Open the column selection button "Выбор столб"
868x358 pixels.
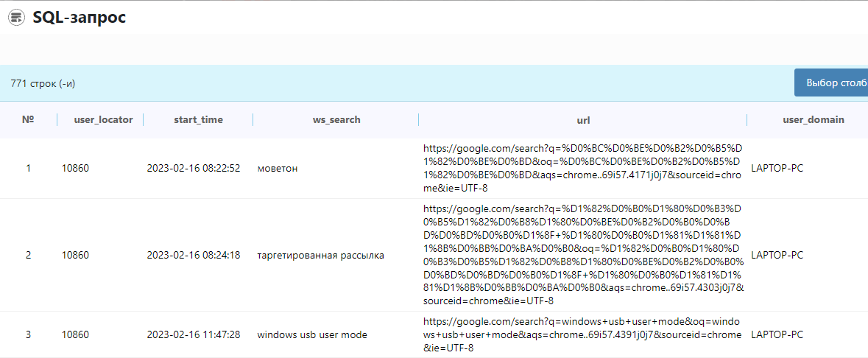830,83
